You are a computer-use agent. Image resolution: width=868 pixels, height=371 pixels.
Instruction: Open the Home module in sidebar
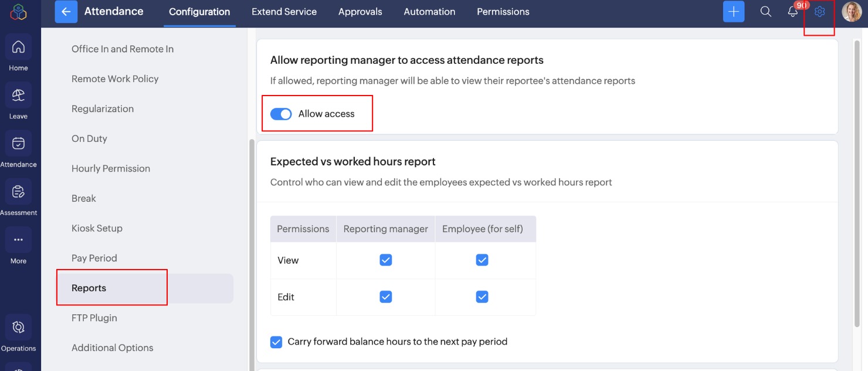click(18, 47)
